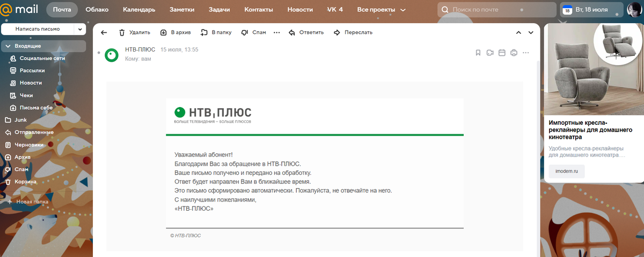This screenshot has height=257, width=644.
Task: Select the Почта tab
Action: (62, 10)
